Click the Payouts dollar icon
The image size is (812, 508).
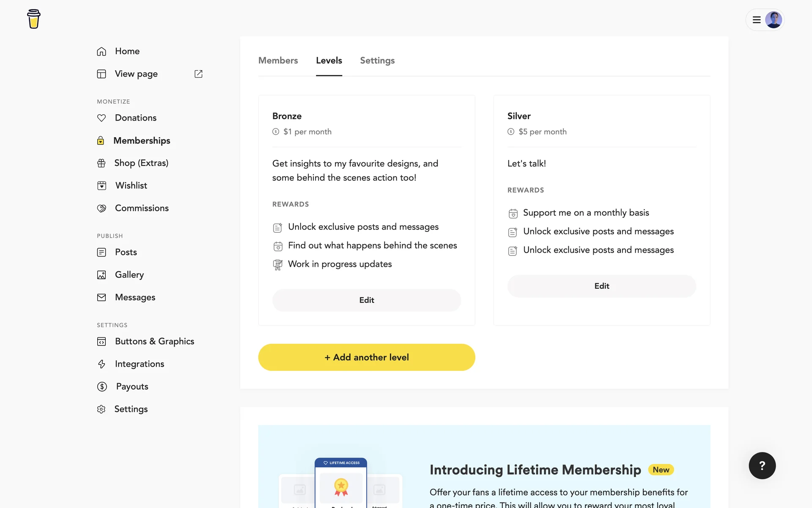click(102, 387)
